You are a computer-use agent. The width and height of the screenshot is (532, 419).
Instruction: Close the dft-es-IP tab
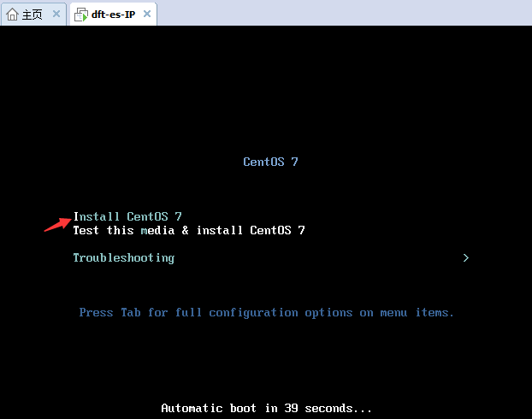[147, 14]
